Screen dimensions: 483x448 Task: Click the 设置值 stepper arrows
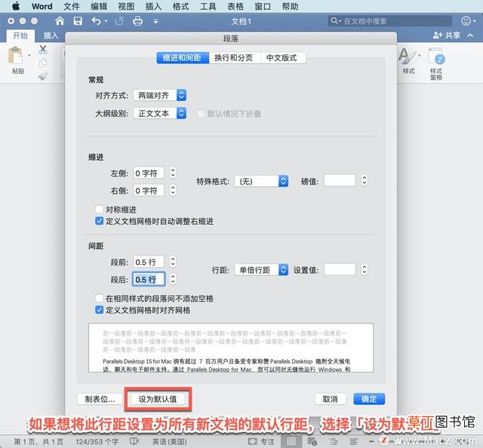[365, 270]
